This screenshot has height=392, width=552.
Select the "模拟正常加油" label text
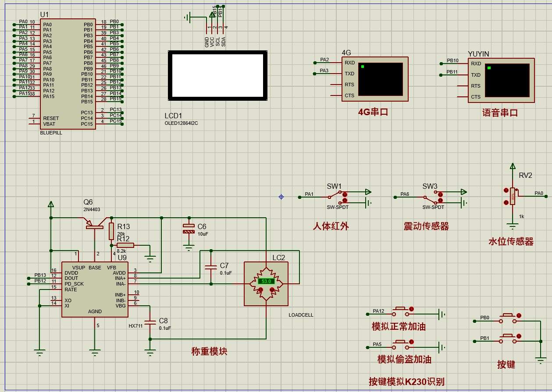pos(399,326)
